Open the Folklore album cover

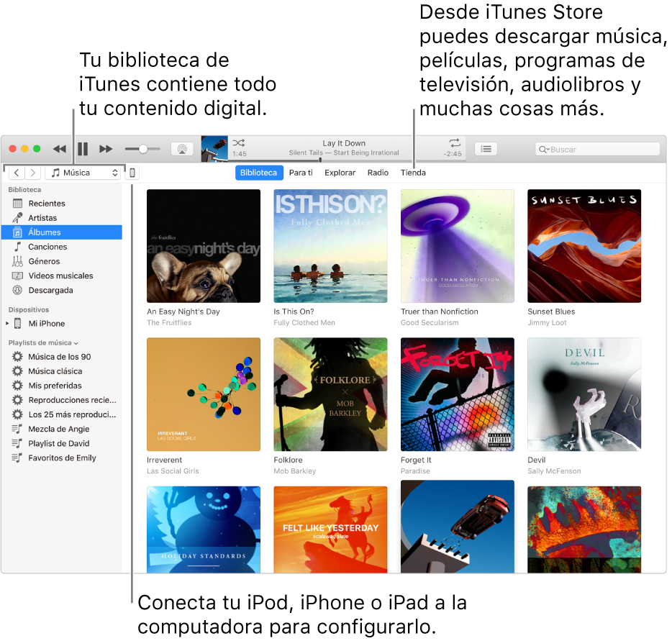click(330, 394)
